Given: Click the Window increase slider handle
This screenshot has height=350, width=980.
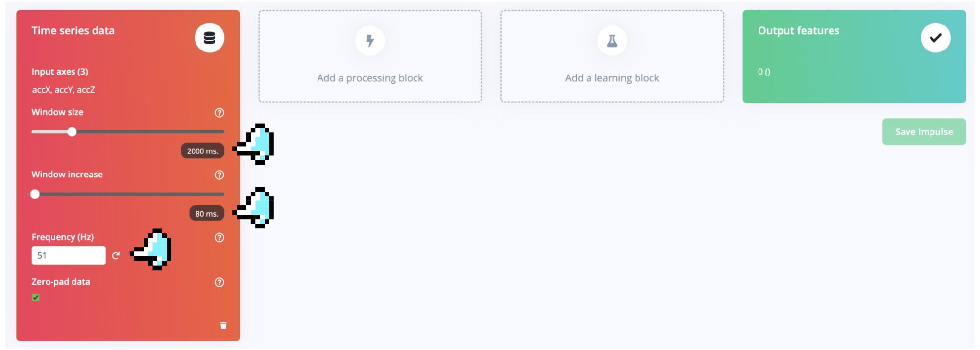Looking at the screenshot, I should point(35,194).
